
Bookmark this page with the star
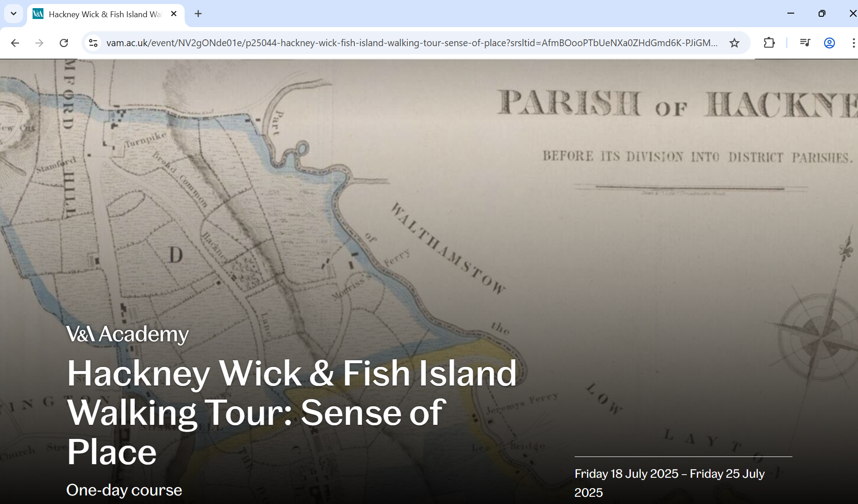(734, 43)
